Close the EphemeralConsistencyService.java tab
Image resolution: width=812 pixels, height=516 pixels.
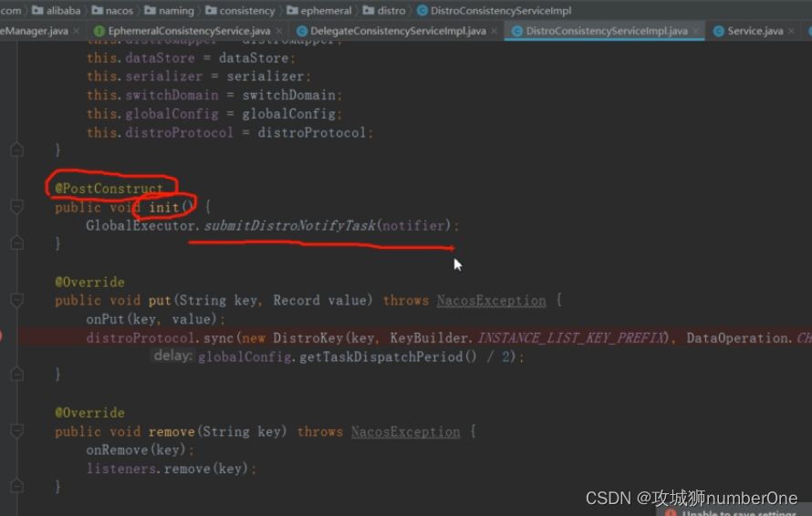(279, 31)
